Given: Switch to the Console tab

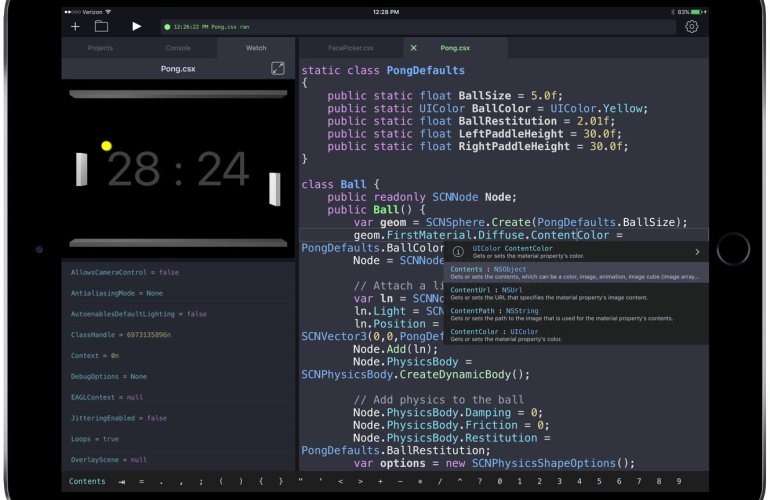Looking at the screenshot, I should pyautogui.click(x=178, y=48).
